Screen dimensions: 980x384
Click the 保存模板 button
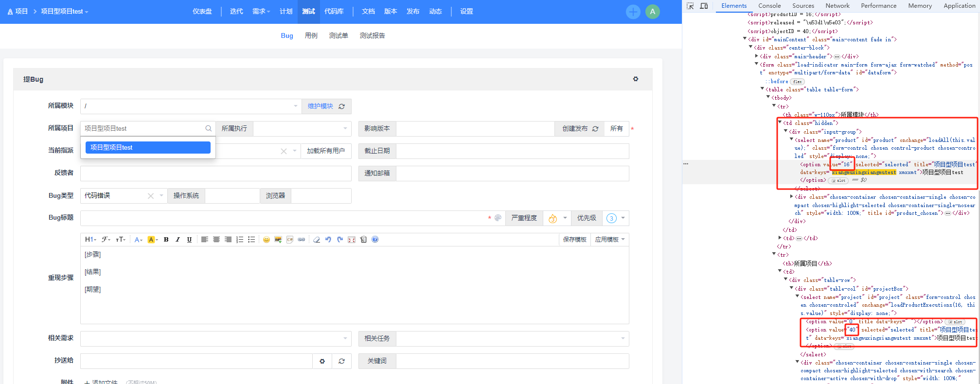(574, 240)
